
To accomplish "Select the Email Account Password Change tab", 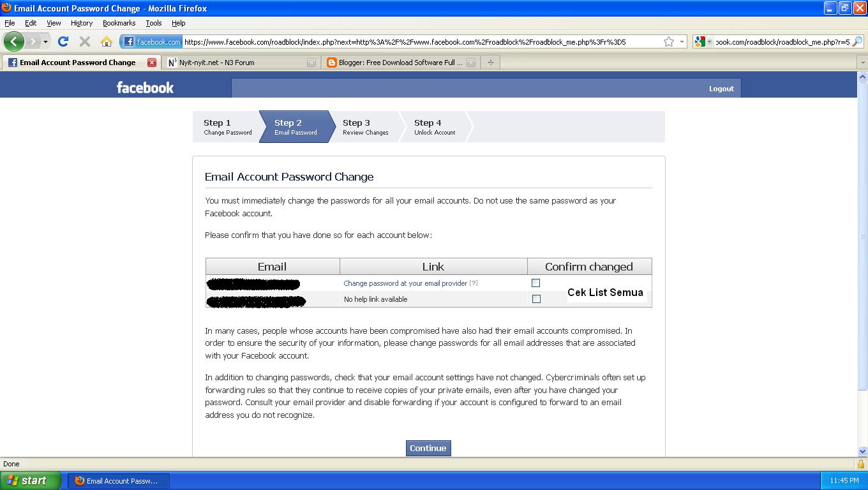I will pos(80,63).
